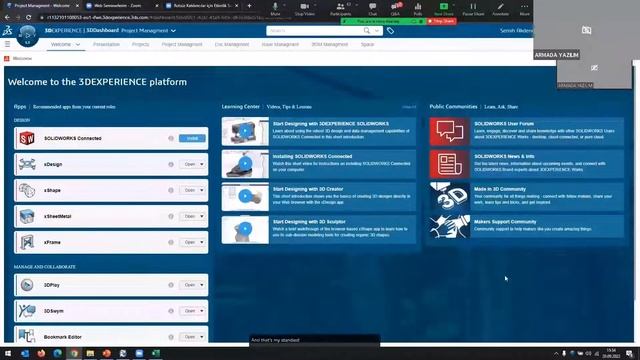Expand the 3DPlay Open dropdown arrow
Screen dimensions: 640x360
[202, 285]
